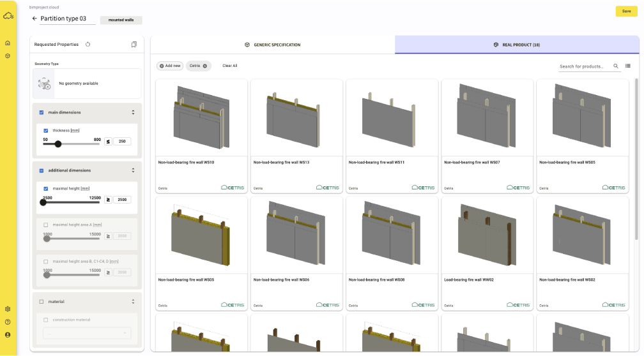Click the Save button
This screenshot has height=356, width=644.
tap(626, 11)
